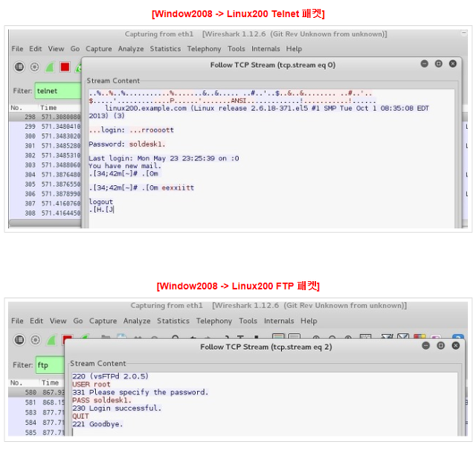Click Time column header in ftp window
The width and height of the screenshot is (476, 459).
point(50,382)
